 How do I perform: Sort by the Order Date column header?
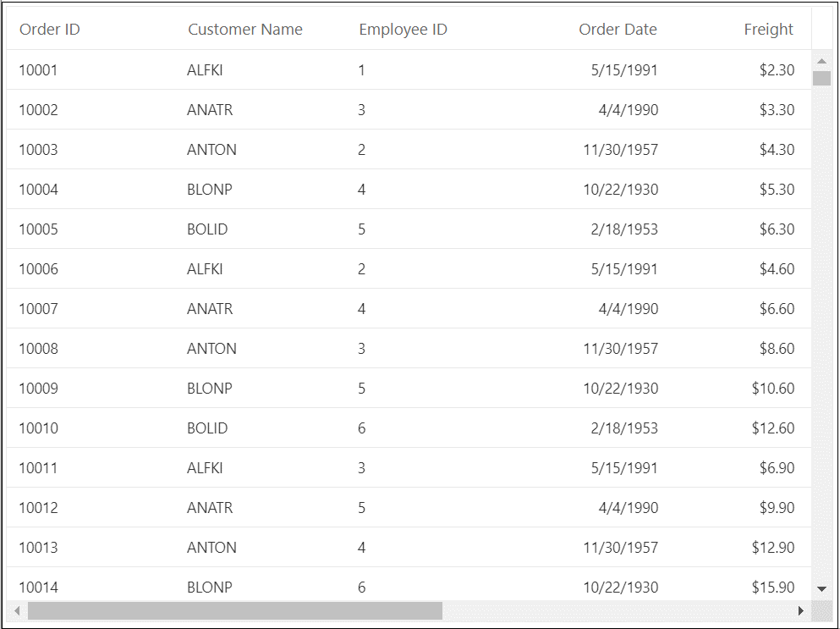pos(618,30)
